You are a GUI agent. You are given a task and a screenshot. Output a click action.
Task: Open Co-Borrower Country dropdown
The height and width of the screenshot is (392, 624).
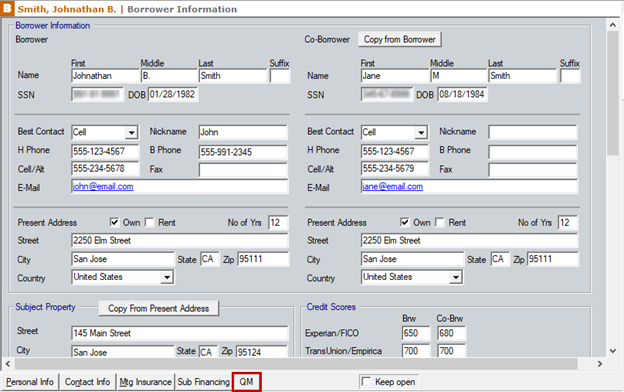pos(456,277)
